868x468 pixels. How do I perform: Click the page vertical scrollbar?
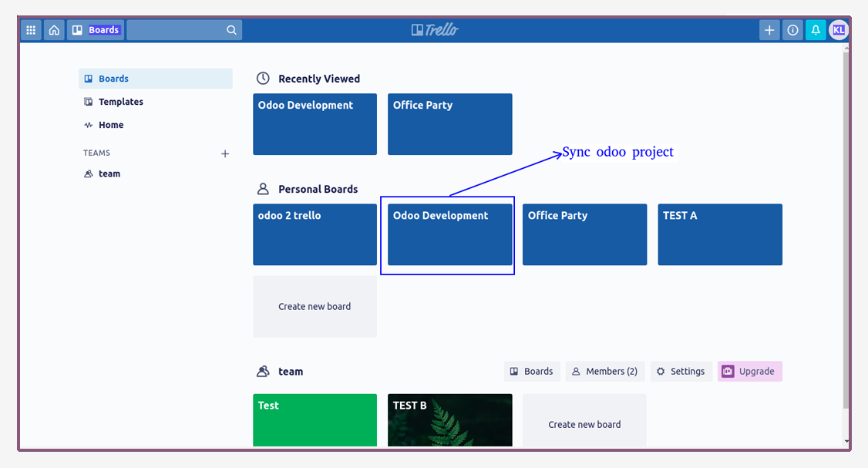tap(846, 230)
